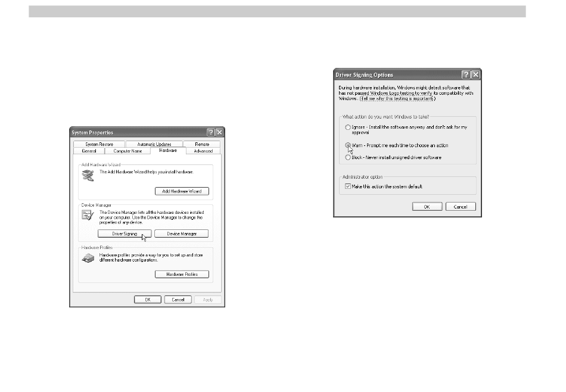
Task: Select the Block radio option
Action: click(347, 157)
